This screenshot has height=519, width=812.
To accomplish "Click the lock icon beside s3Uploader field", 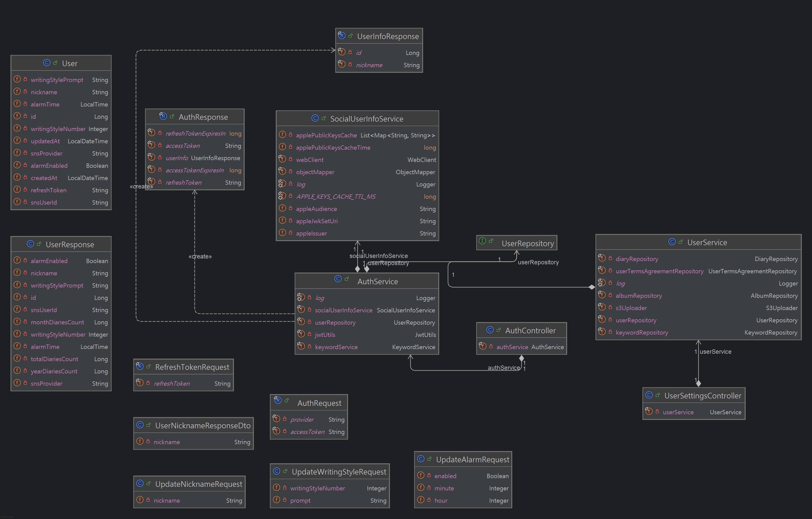I will [610, 307].
